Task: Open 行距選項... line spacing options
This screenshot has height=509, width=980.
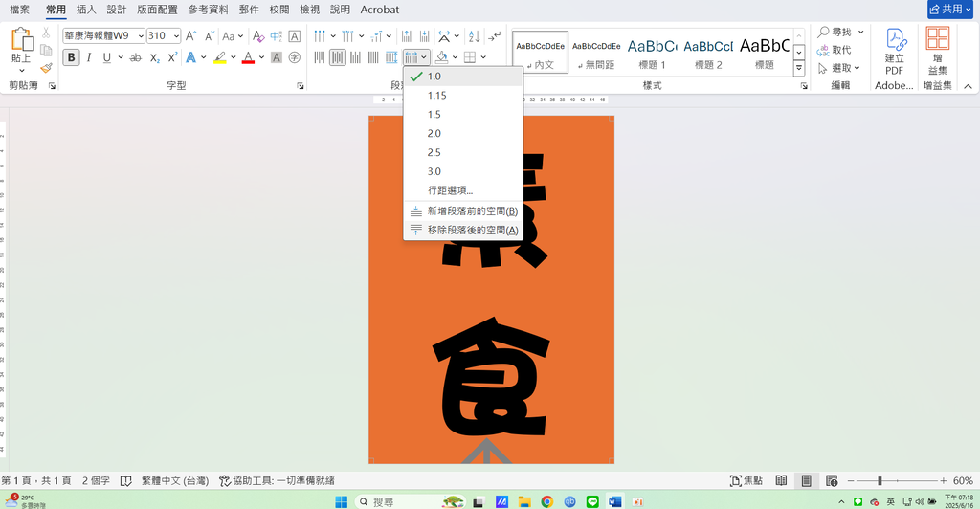Action: tap(463, 190)
